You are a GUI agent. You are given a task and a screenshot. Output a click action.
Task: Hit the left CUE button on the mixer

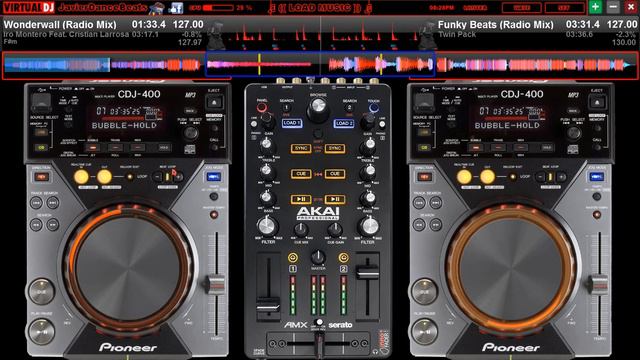click(x=301, y=174)
